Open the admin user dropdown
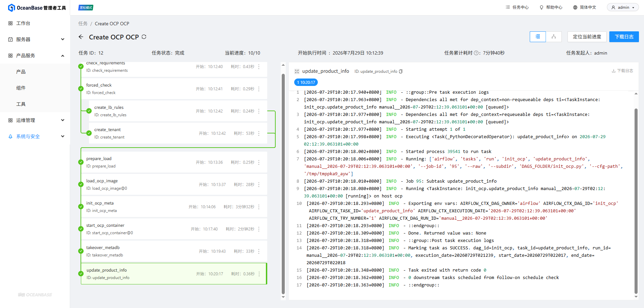The height and width of the screenshot is (308, 644). pyautogui.click(x=623, y=7)
